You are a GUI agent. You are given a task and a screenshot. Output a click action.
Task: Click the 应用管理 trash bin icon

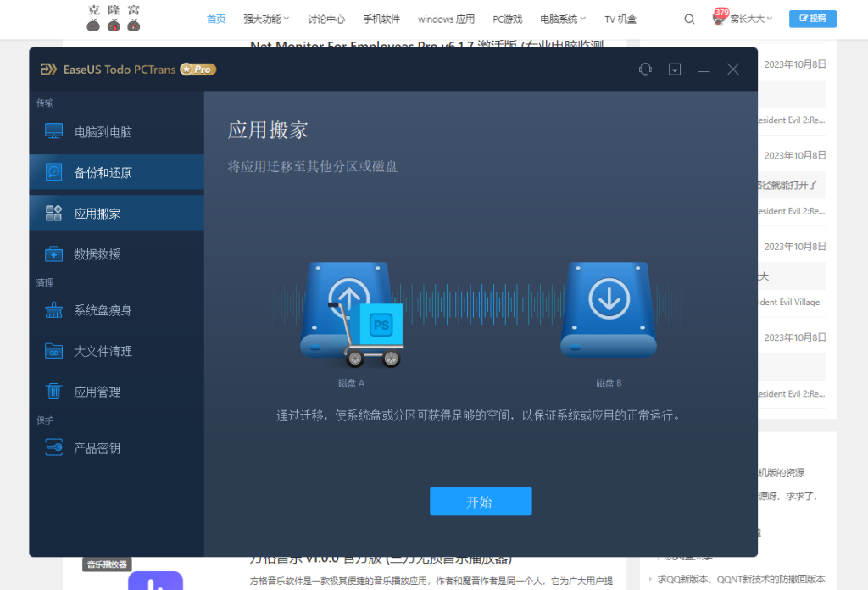pos(53,392)
